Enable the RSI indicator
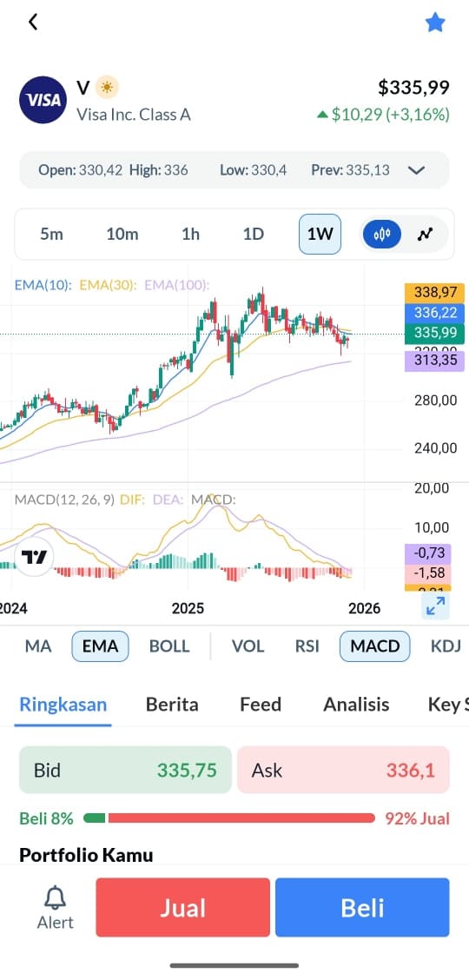Image resolution: width=469 pixels, height=980 pixels. [307, 646]
